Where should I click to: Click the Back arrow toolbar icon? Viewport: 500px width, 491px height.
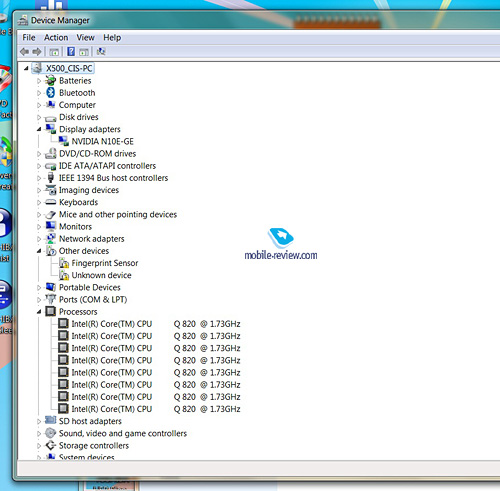coord(24,52)
